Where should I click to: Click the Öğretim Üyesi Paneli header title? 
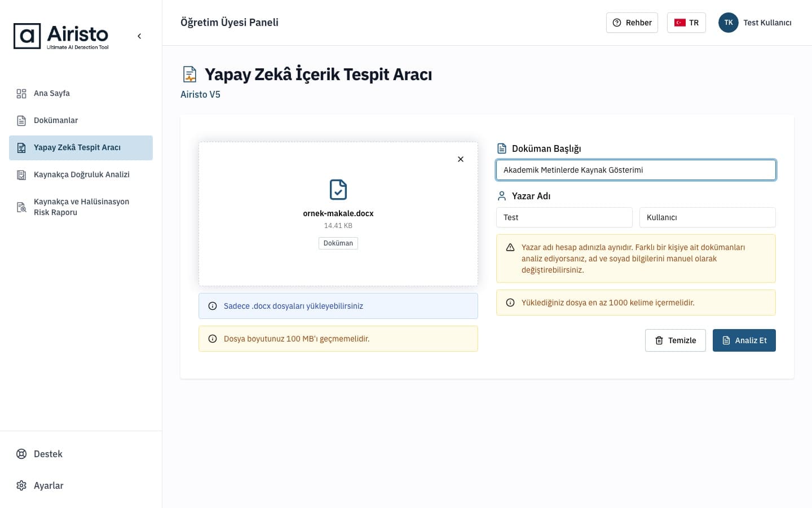(230, 23)
